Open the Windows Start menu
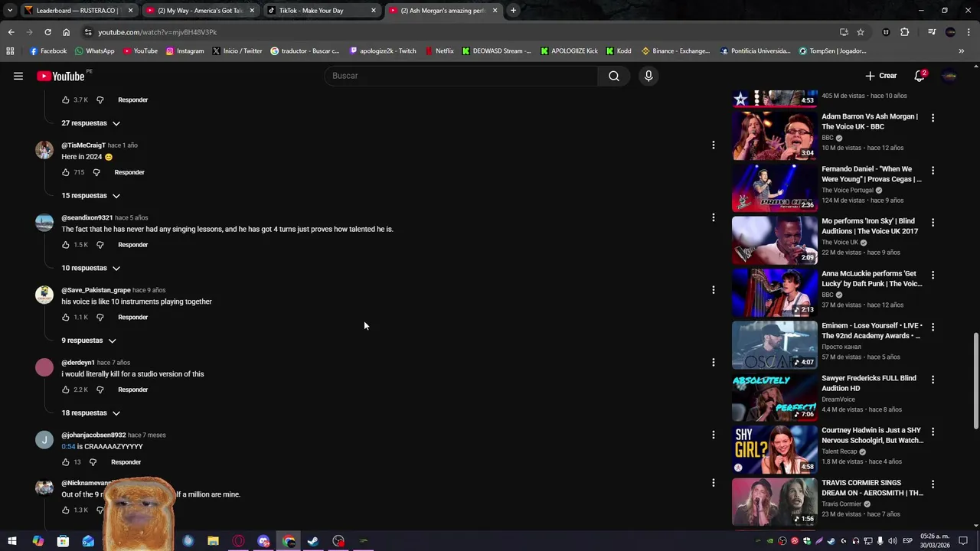Screen dimensions: 980x551 (12, 541)
